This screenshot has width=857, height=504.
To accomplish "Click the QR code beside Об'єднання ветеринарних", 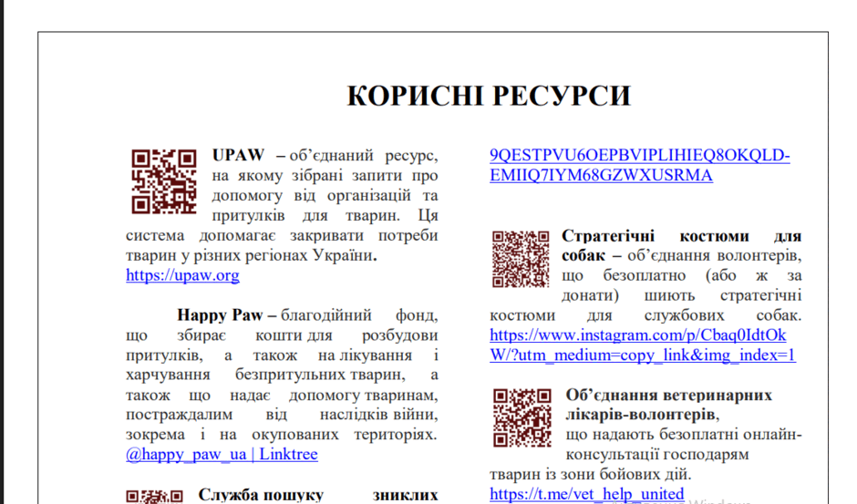I will click(x=522, y=418).
